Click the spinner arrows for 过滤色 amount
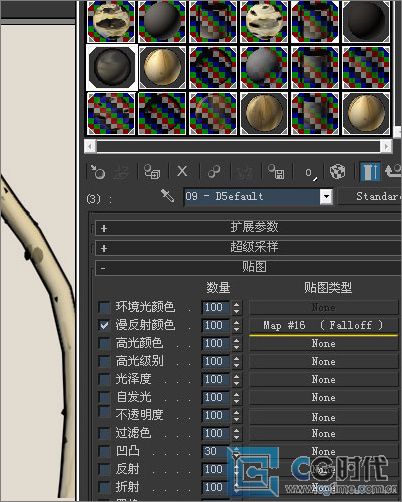Screen dimensions: 402x502 point(236,433)
